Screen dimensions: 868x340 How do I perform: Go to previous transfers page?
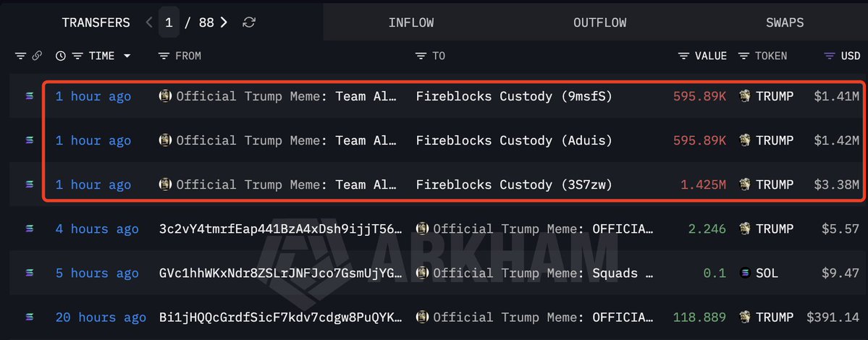149,22
